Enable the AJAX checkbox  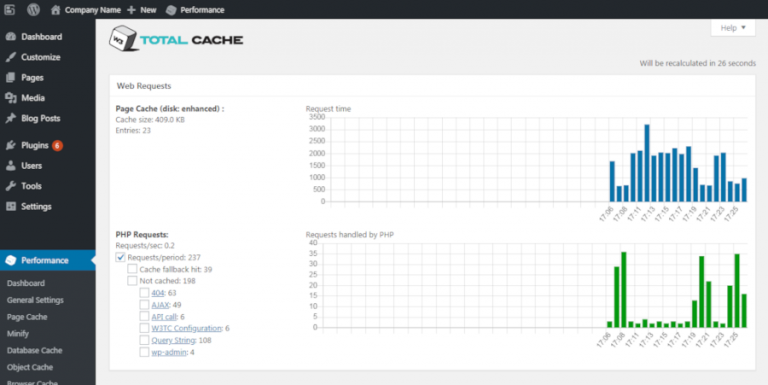144,305
